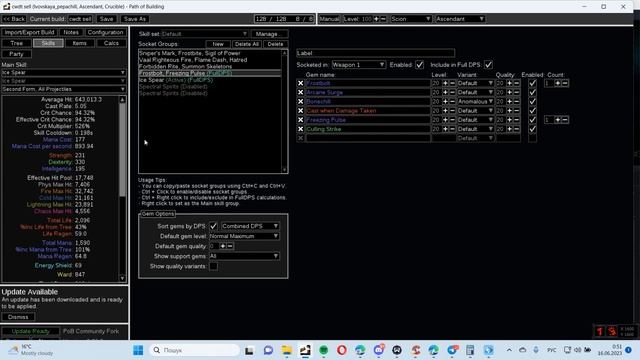Click the Label input field

tap(376, 53)
